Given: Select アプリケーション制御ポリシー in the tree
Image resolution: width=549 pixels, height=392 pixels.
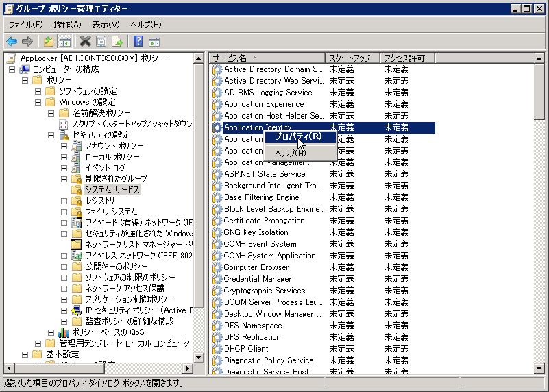Looking at the screenshot, I should point(130,299).
